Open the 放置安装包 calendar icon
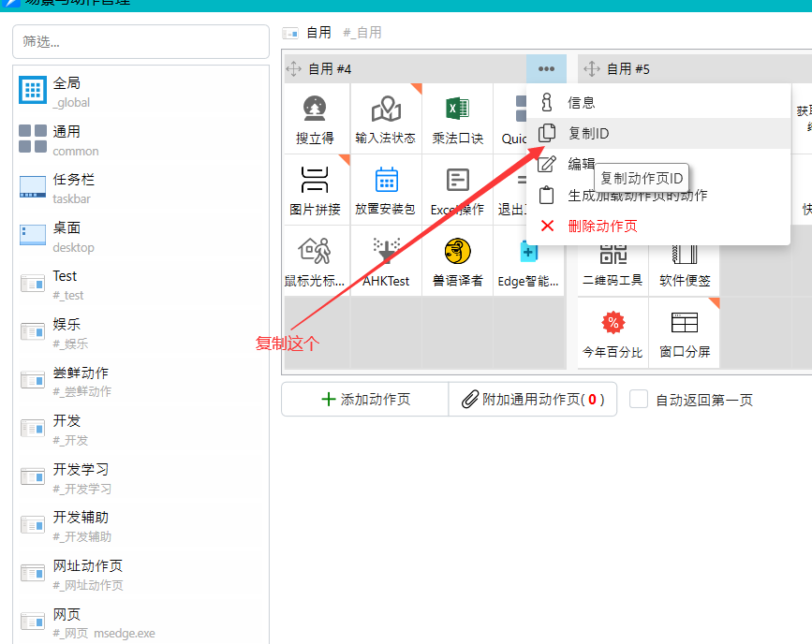Viewport: 812px width, 644px height. click(x=386, y=181)
